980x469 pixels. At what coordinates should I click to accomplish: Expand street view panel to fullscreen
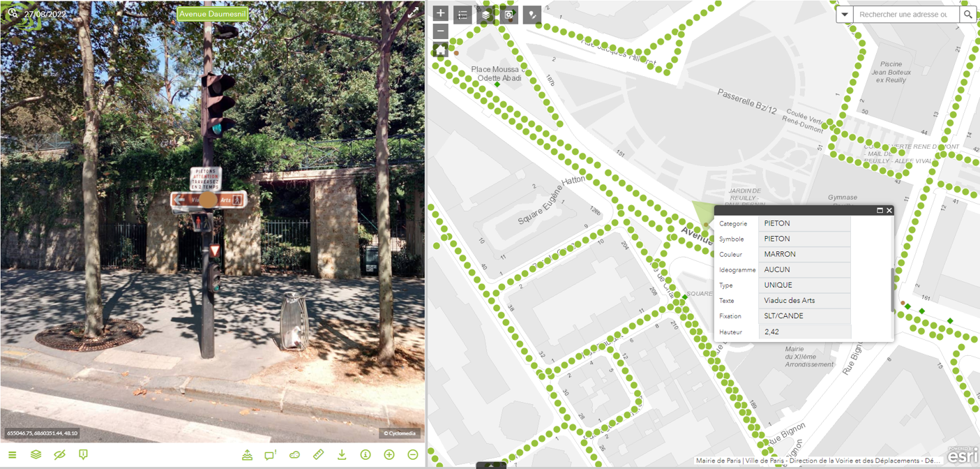pos(413,13)
